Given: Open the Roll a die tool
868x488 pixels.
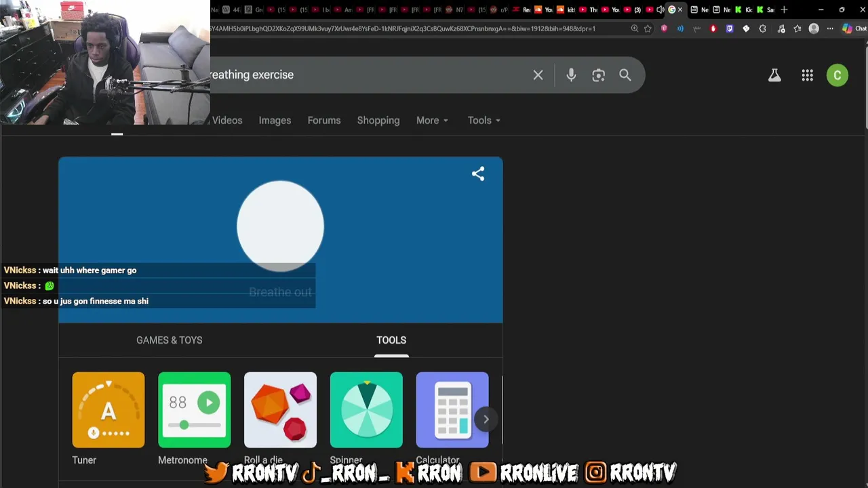Looking at the screenshot, I should [x=280, y=410].
